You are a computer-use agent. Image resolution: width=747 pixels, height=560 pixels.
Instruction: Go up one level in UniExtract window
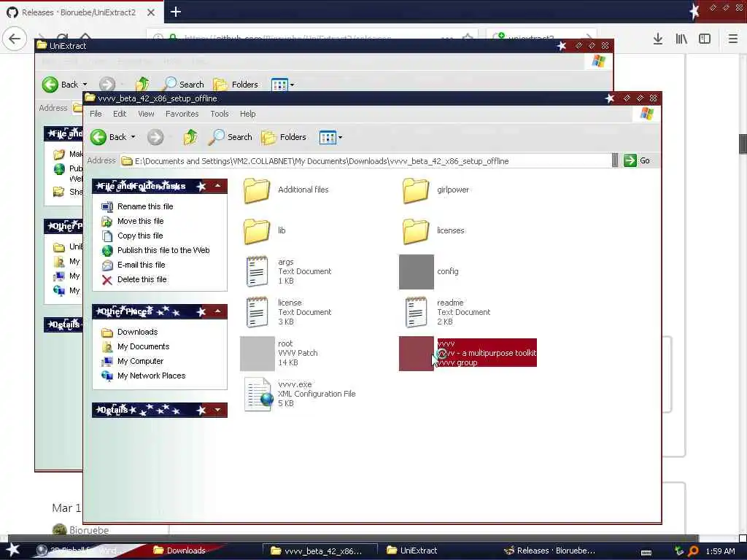point(142,85)
